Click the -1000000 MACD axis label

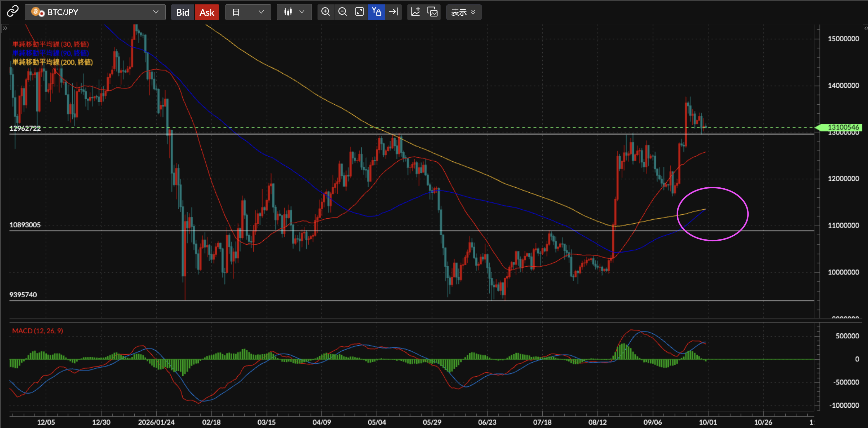click(x=844, y=405)
